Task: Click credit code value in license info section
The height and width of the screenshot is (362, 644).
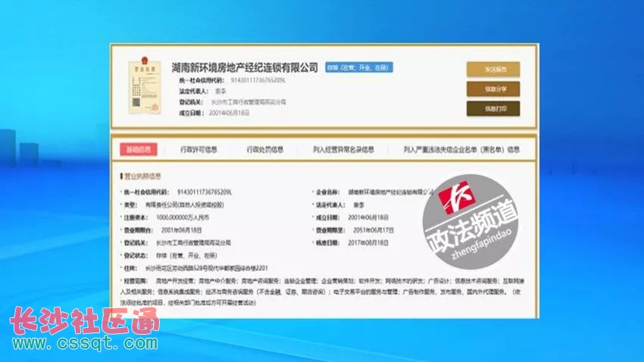Action: pyautogui.click(x=205, y=192)
